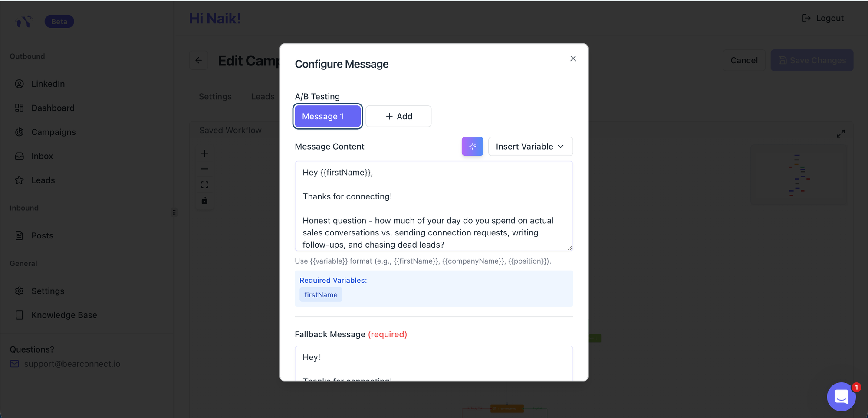Screen dimensions: 868x418
Task: Click the firstName required variable chip
Action: pyautogui.click(x=321, y=295)
